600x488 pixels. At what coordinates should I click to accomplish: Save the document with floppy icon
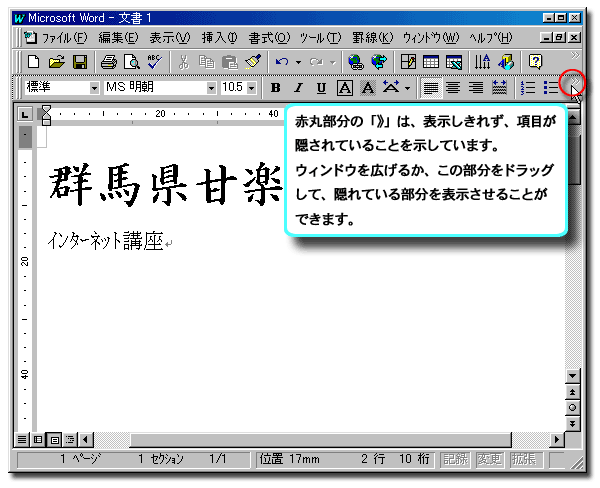(x=80, y=62)
